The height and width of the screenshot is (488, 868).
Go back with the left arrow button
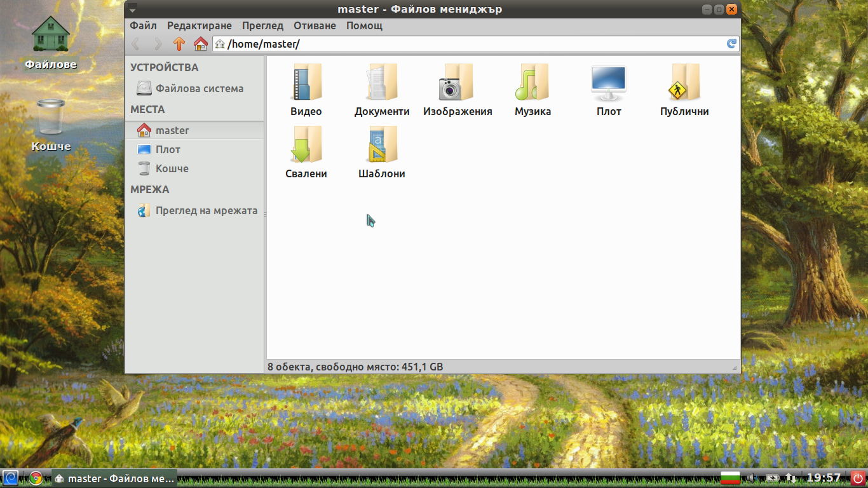(x=136, y=44)
